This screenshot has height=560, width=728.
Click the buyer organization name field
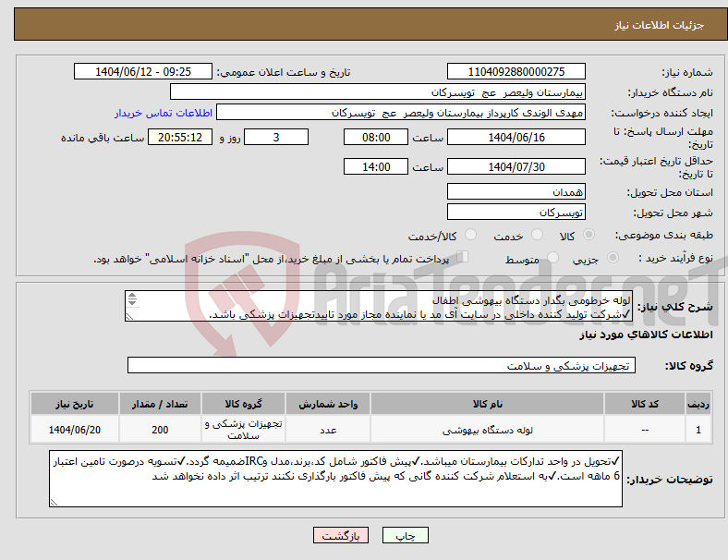[378, 91]
